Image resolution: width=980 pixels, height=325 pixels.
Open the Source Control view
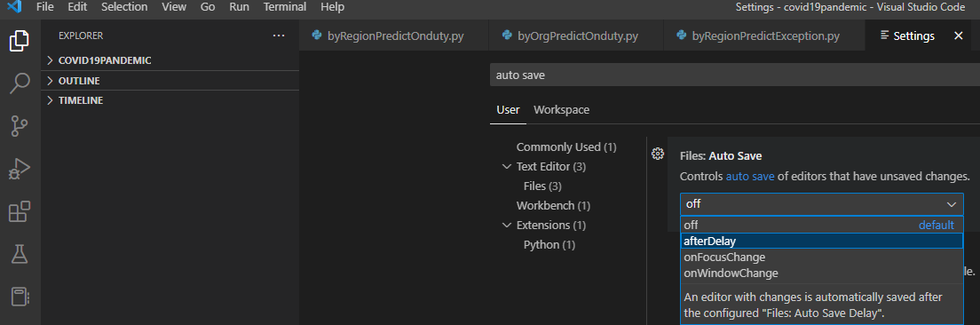[20, 125]
